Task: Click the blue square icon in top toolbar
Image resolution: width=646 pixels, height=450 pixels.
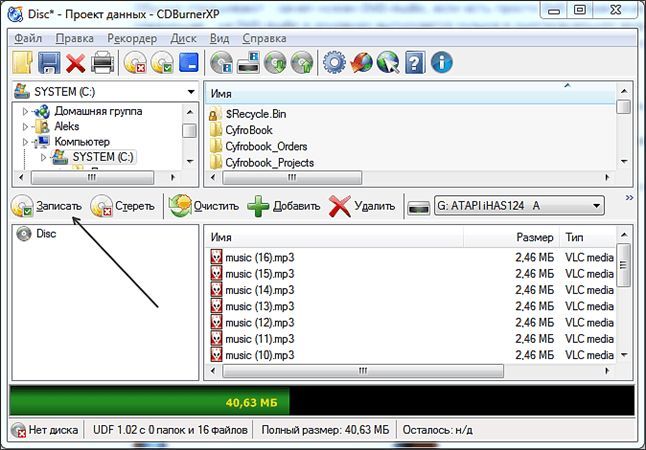Action: [188, 63]
